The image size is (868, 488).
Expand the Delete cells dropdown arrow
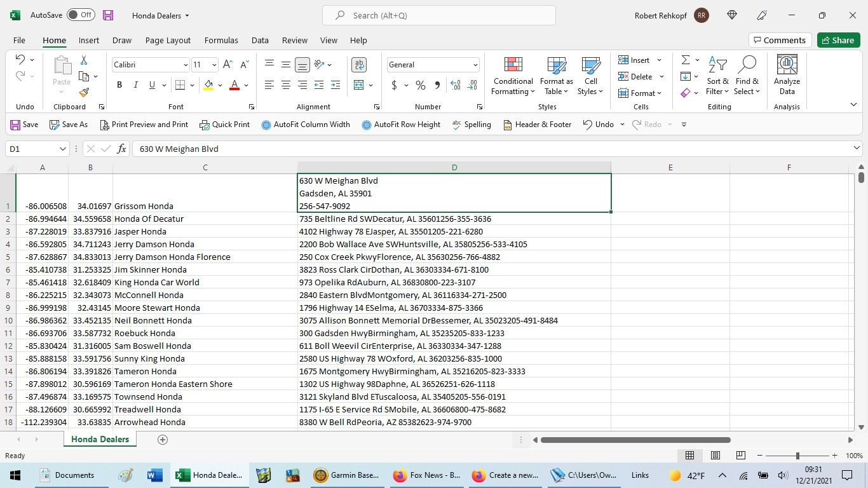pyautogui.click(x=661, y=77)
